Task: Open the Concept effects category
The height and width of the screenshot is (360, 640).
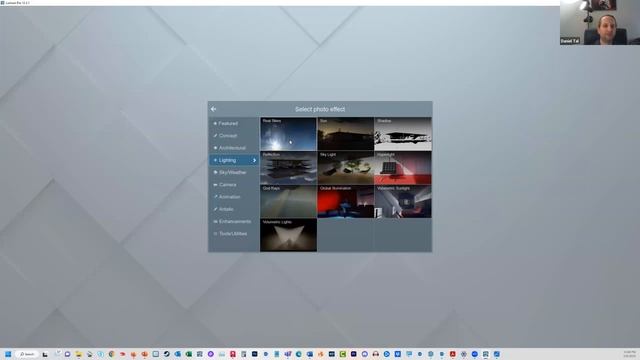Action: click(234, 136)
